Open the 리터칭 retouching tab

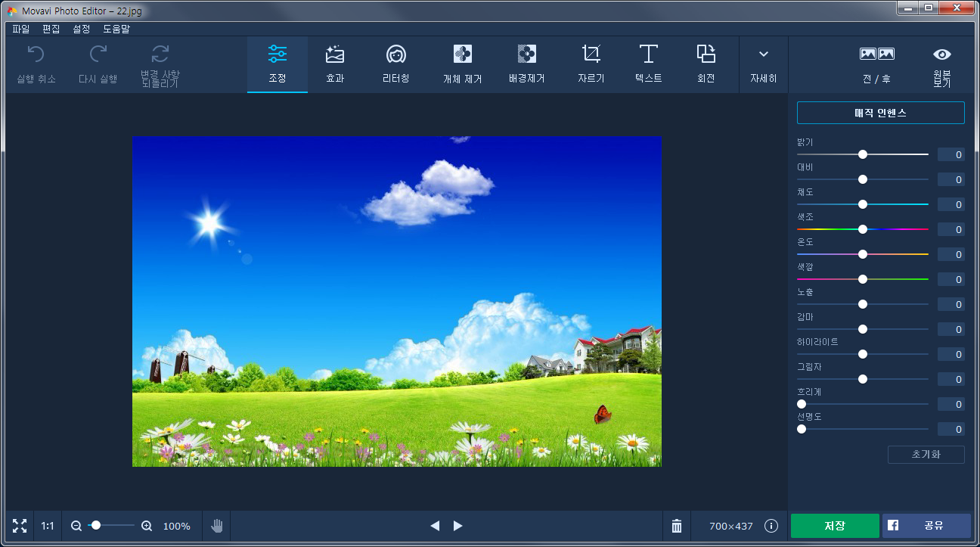pos(396,64)
